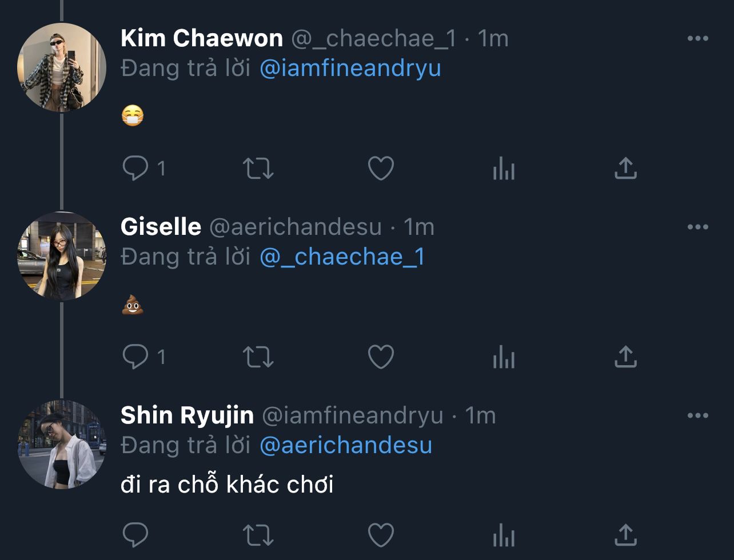
Task: Open Giselle's profile picture
Action: pyautogui.click(x=62, y=256)
